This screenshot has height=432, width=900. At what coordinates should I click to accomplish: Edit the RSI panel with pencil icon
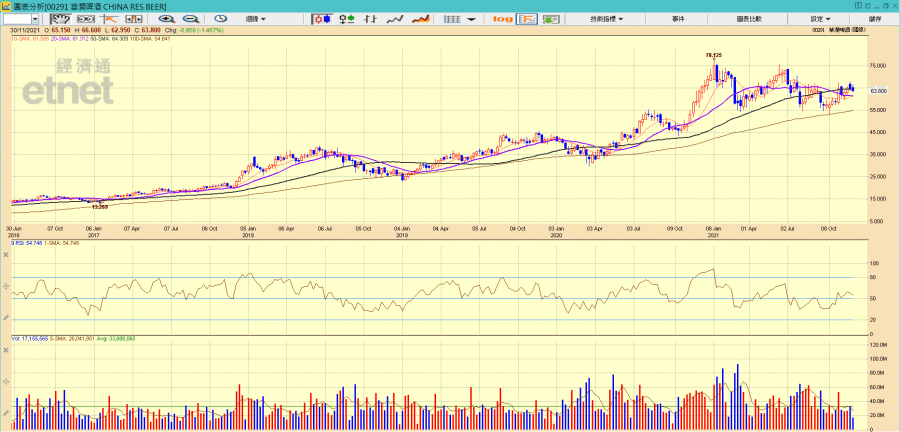click(8, 318)
